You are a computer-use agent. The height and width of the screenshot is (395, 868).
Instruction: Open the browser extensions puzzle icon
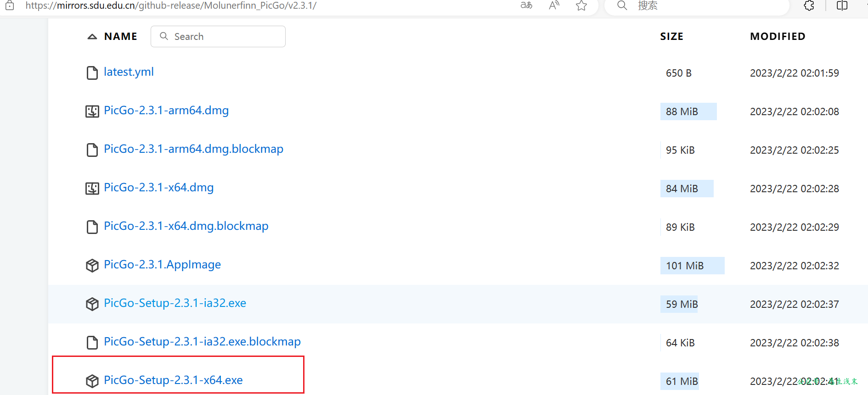[809, 6]
